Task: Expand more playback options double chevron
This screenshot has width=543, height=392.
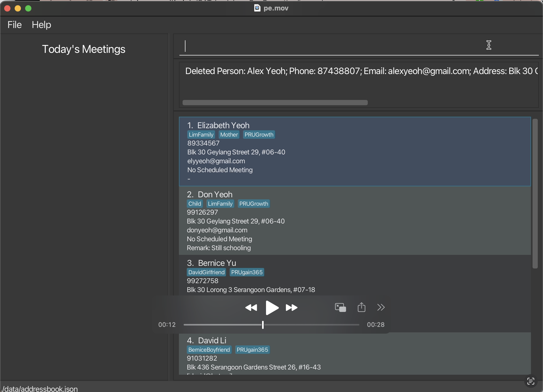Action: coord(381,307)
